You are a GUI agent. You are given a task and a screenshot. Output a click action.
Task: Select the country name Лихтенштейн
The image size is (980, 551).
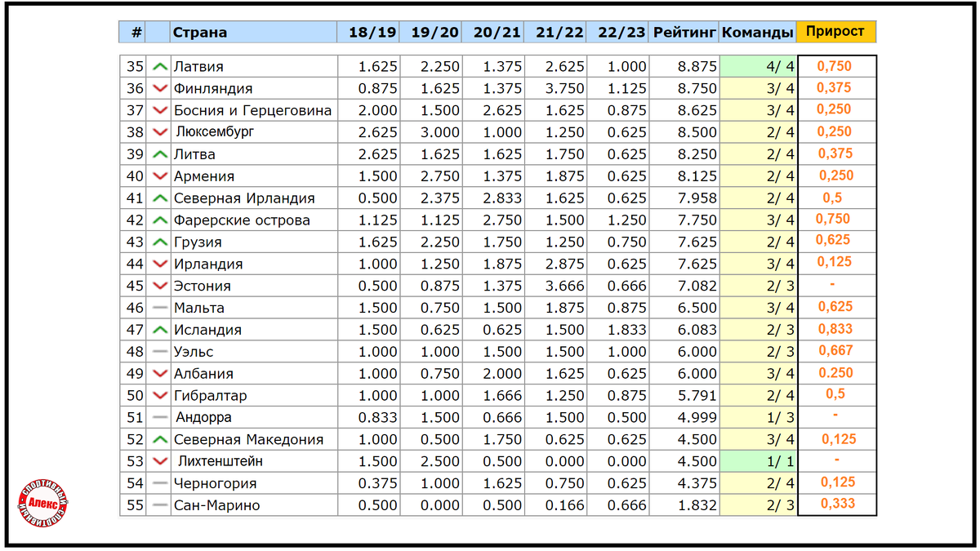click(x=219, y=462)
